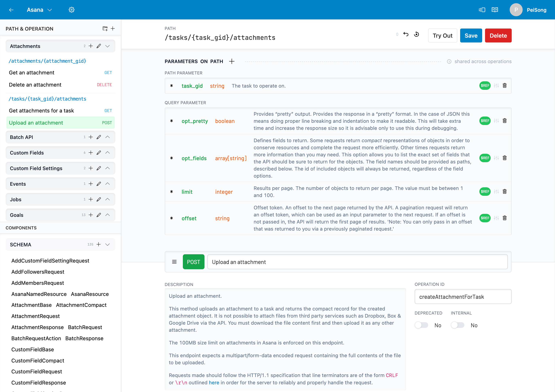This screenshot has width=555, height=392.
Task: Open CustomFieldRequest schema
Action: [36, 371]
